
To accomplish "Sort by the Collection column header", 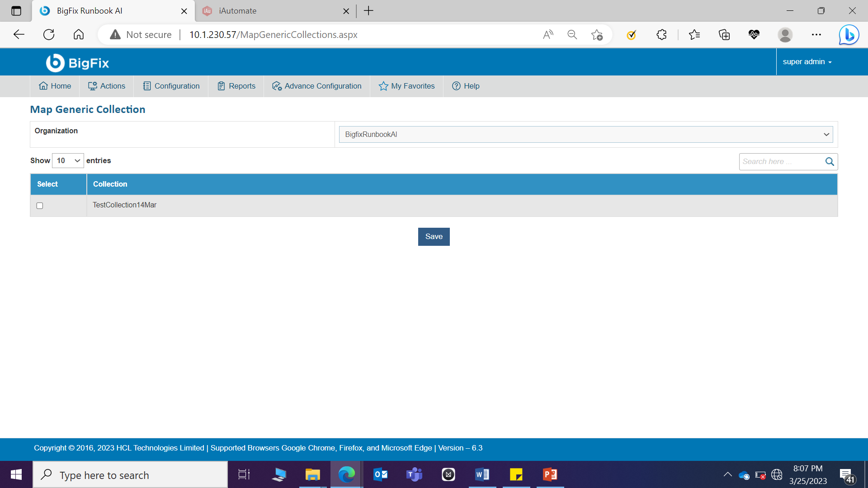I will coord(110,184).
